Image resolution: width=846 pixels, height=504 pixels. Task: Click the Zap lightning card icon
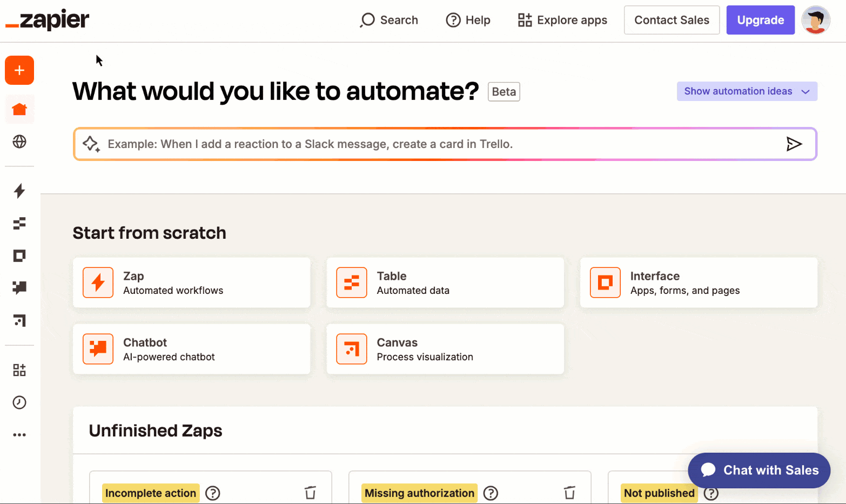coord(98,283)
